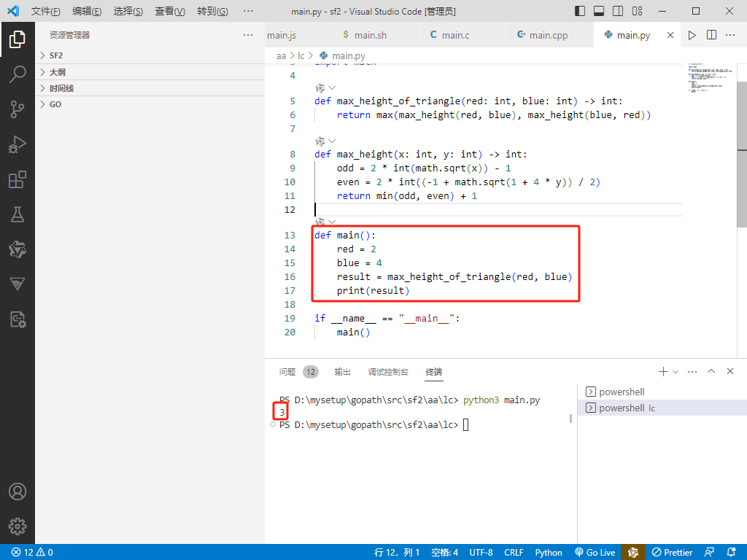Change encoding via UTF-8 status

[481, 553]
